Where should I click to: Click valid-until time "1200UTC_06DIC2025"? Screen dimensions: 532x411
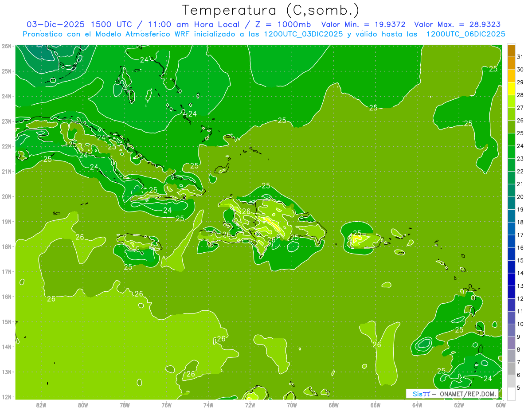[465, 34]
